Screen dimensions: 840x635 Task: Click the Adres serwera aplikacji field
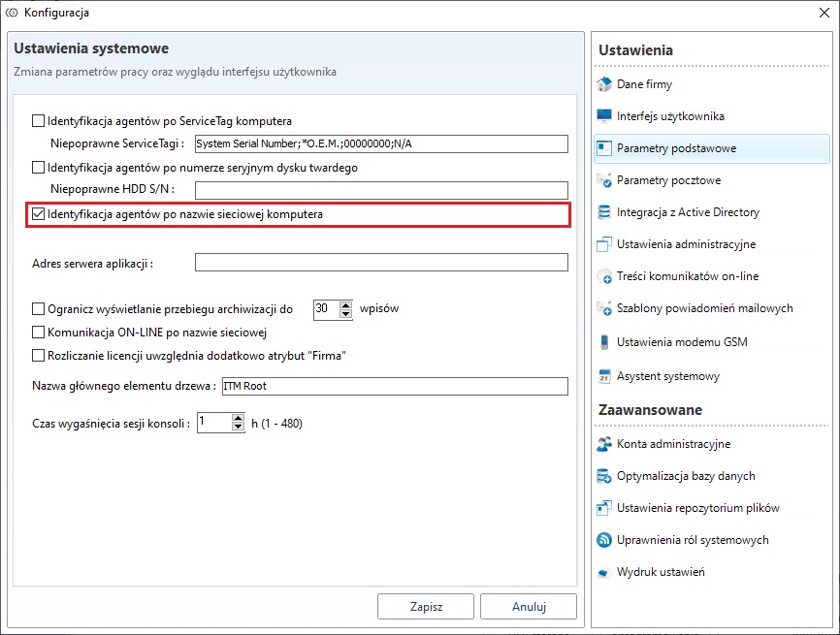(380, 263)
